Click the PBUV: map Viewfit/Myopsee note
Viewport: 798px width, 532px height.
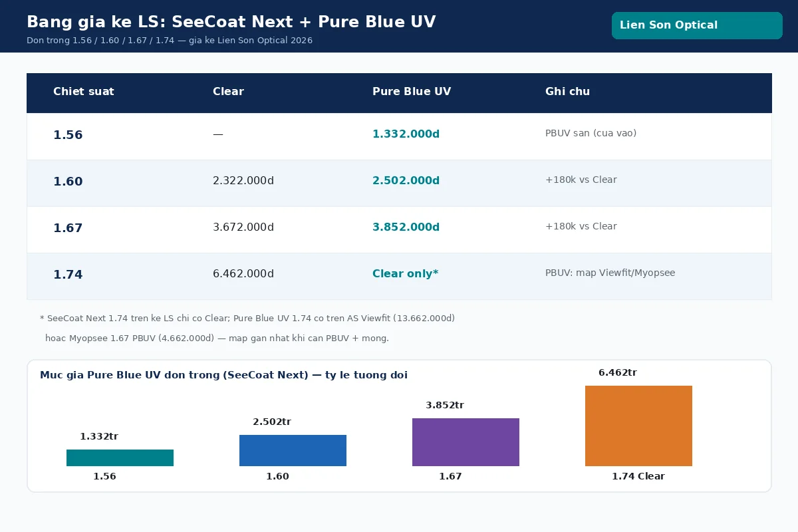coord(610,273)
